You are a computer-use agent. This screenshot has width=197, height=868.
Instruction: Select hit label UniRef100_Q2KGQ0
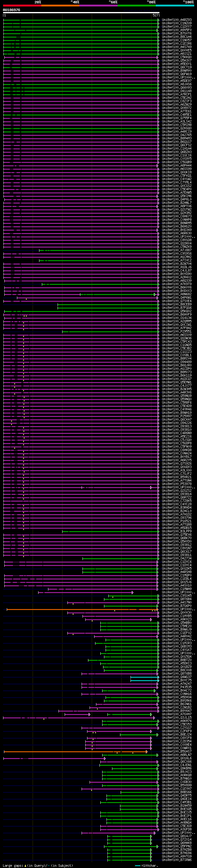coord(176,128)
